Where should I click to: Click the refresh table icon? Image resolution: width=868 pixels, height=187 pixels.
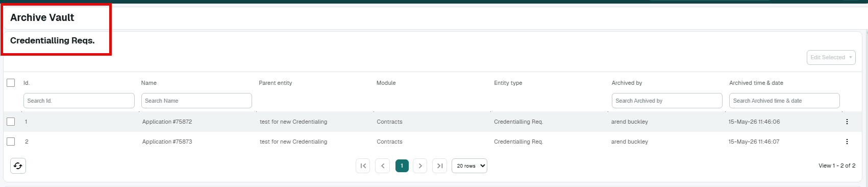click(18, 166)
